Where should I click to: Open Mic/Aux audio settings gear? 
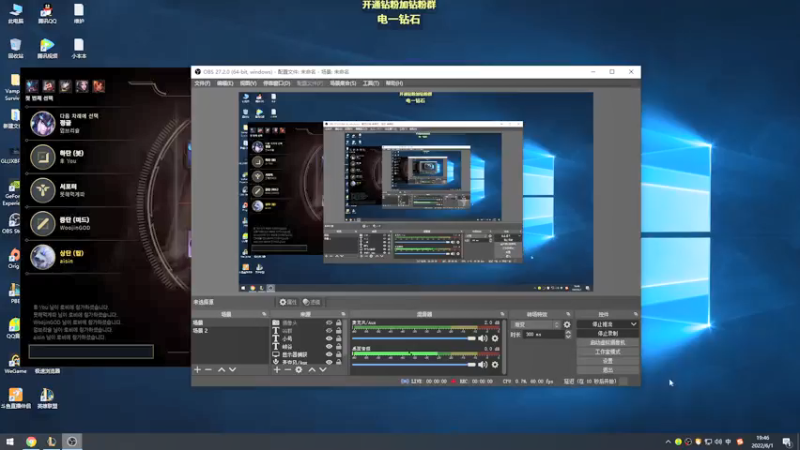coord(495,338)
